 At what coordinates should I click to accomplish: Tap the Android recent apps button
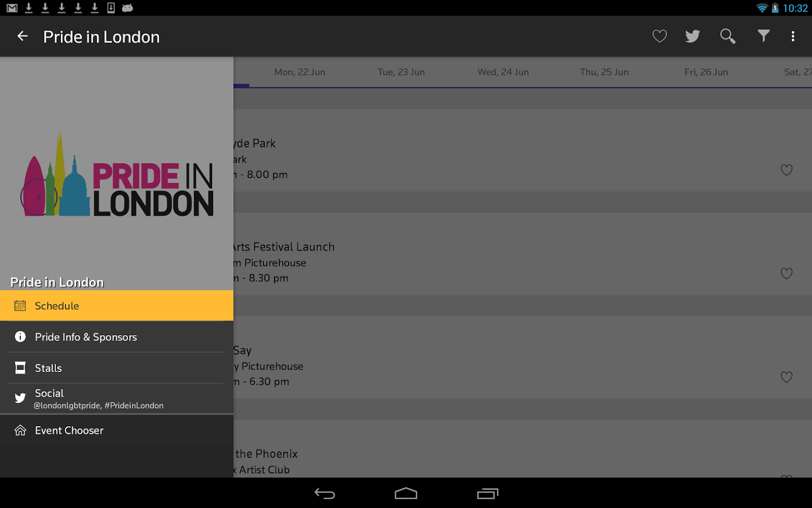tap(488, 494)
